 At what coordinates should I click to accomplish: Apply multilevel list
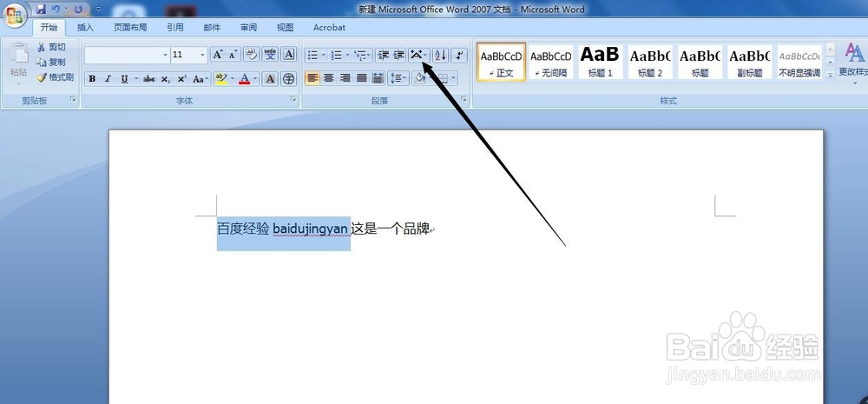point(360,55)
